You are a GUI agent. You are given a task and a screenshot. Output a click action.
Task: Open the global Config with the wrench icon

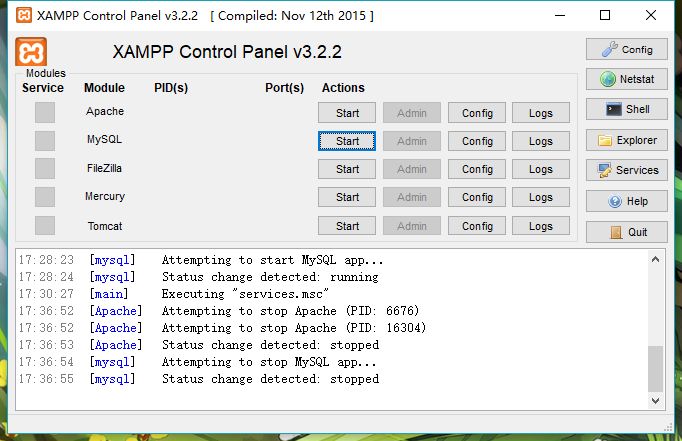[626, 49]
